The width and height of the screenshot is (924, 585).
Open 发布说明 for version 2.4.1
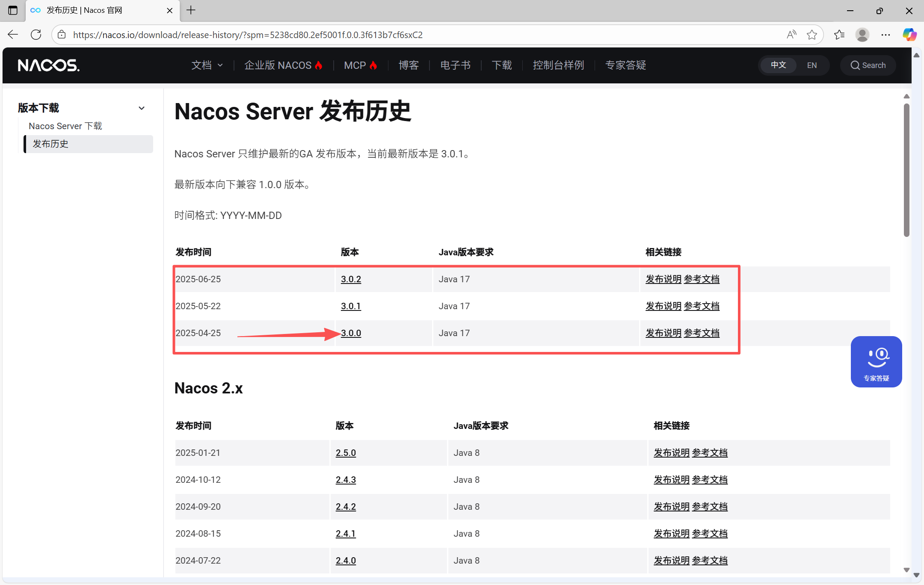pyautogui.click(x=672, y=534)
